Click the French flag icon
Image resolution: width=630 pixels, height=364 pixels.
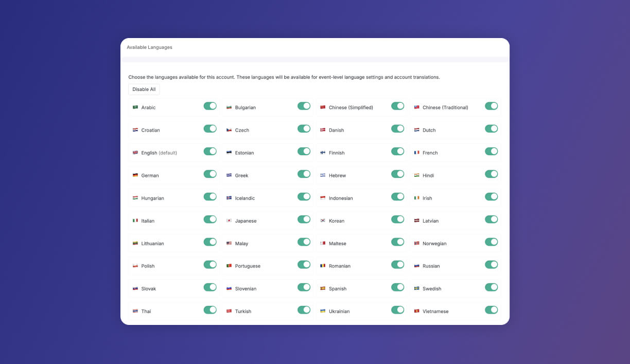pos(417,153)
